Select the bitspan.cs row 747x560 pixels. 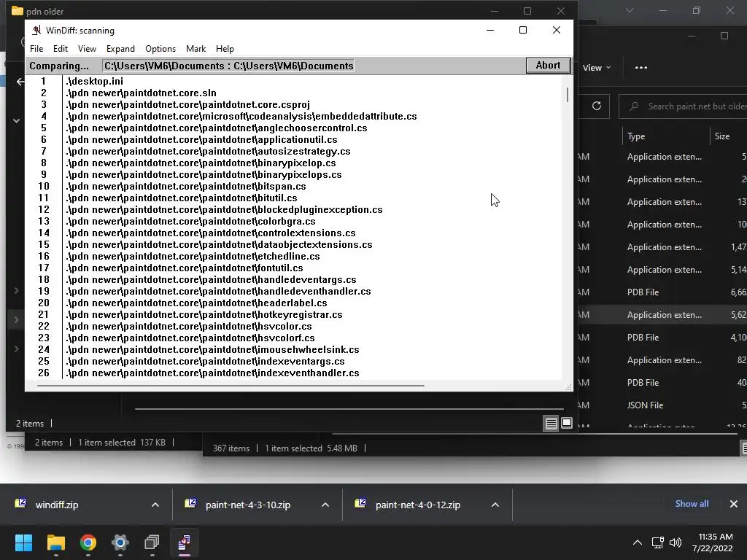click(x=186, y=186)
